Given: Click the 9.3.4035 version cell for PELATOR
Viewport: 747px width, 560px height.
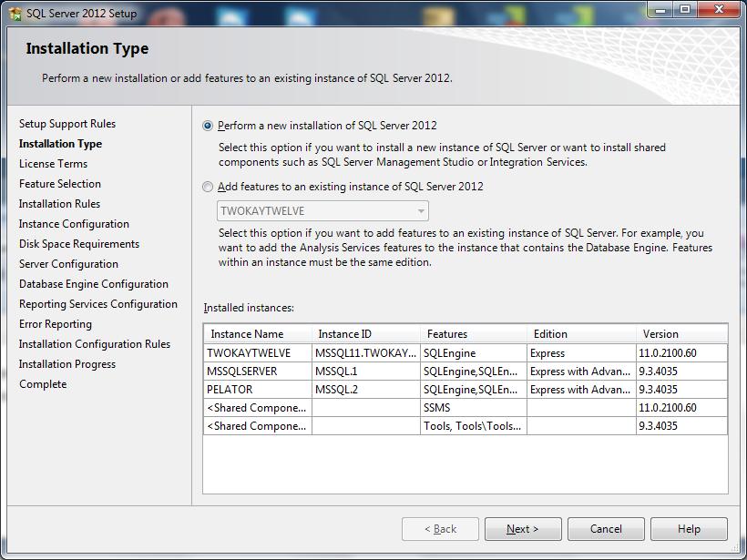Looking at the screenshot, I should coord(681,389).
